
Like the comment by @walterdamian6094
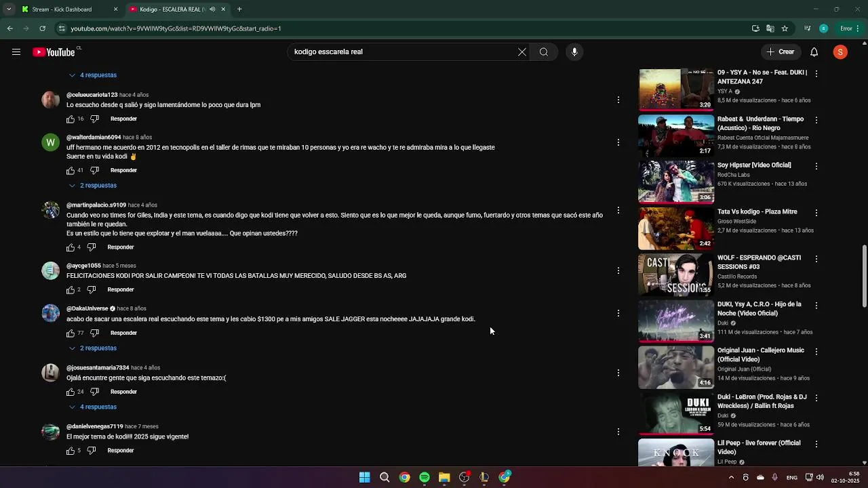coord(71,170)
